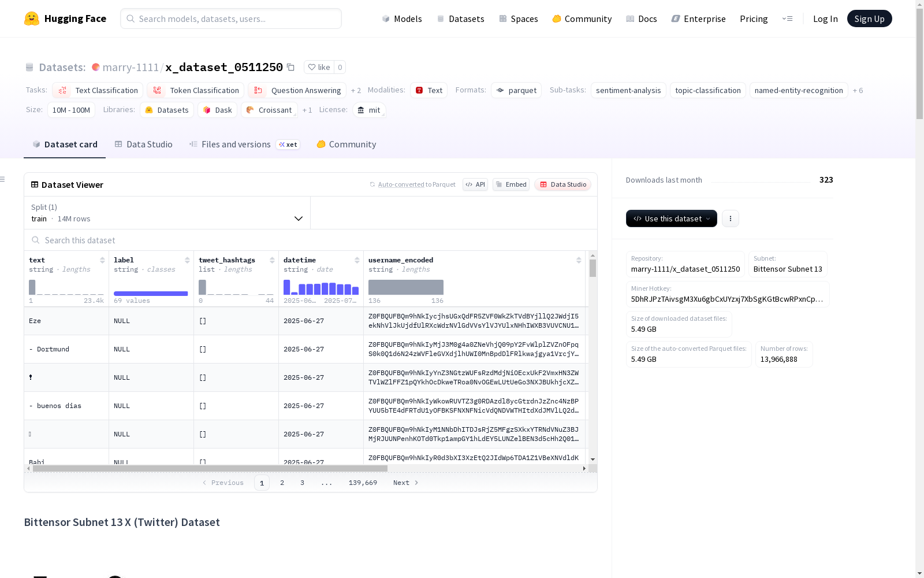This screenshot has height=578, width=924.
Task: Click the Datasets library tag
Action: (167, 110)
